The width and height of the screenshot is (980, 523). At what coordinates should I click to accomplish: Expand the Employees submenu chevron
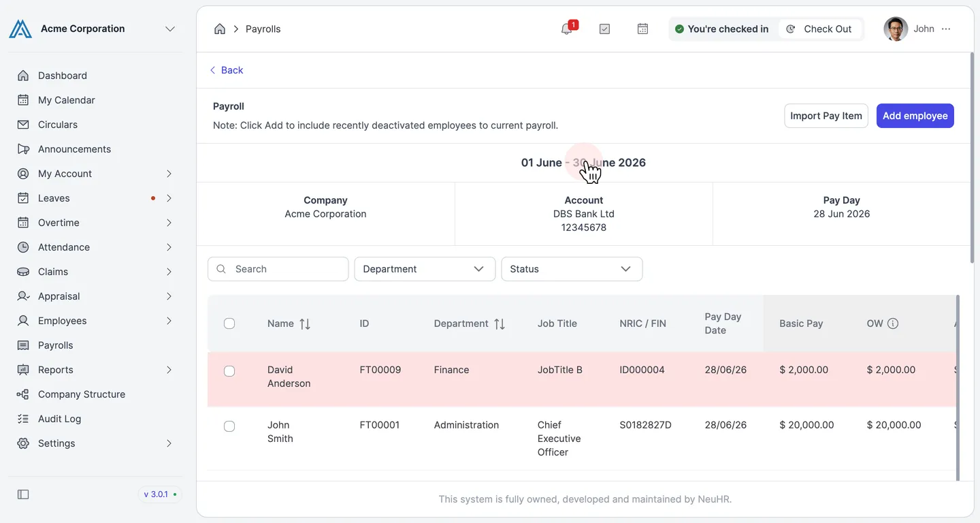pos(169,321)
